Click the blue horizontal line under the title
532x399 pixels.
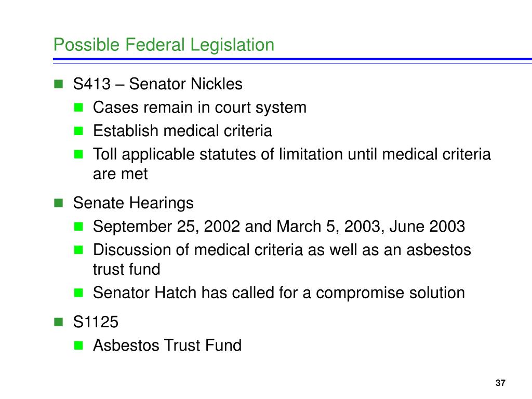[292, 61]
